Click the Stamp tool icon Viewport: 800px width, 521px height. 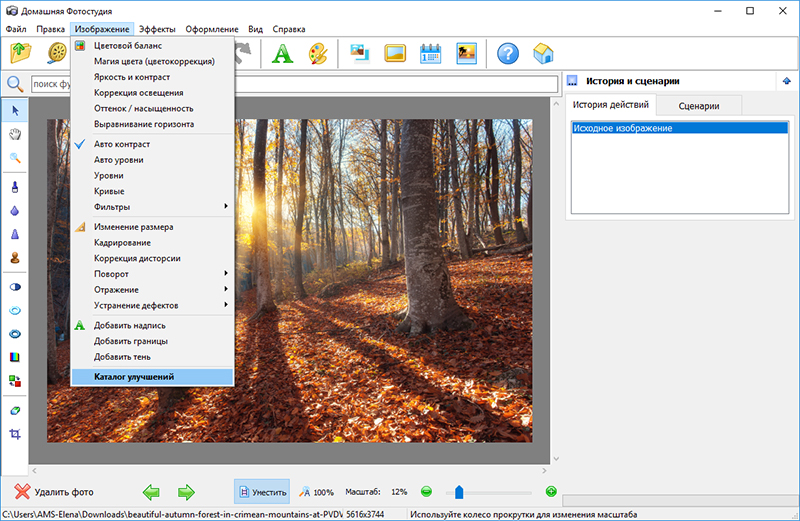pos(15,258)
